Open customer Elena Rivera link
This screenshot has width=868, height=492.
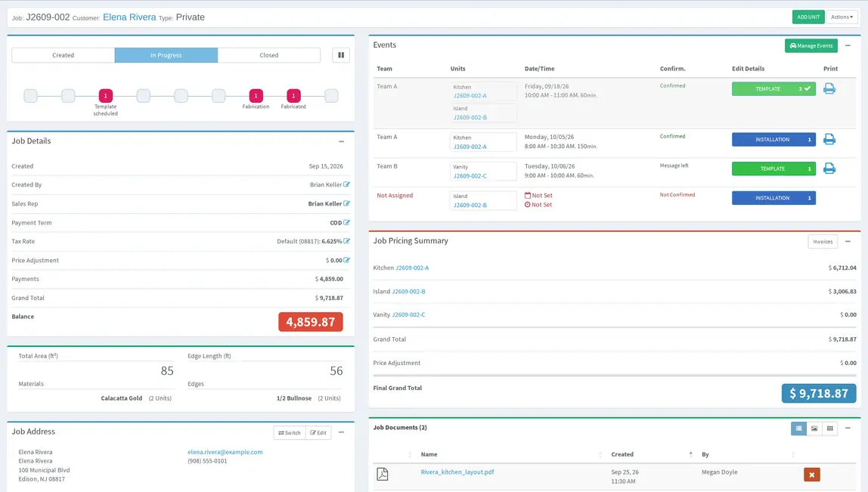[129, 17]
